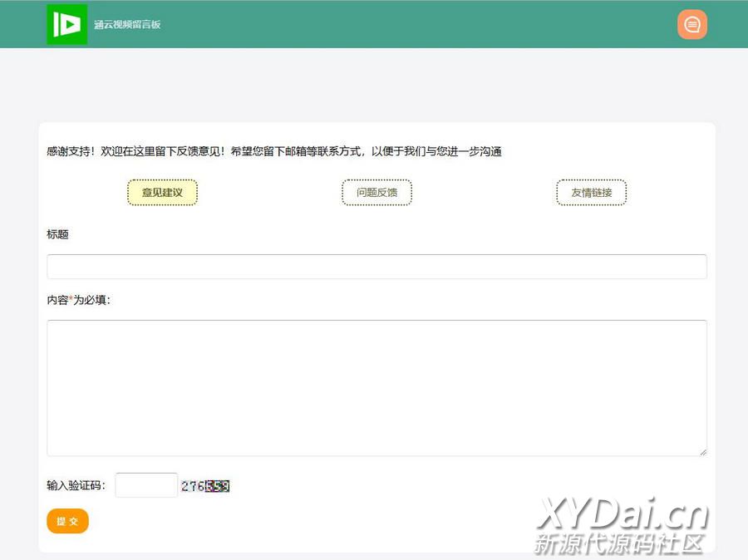The image size is (748, 560).
Task: Click the 通云视频留言板 site title
Action: (127, 25)
